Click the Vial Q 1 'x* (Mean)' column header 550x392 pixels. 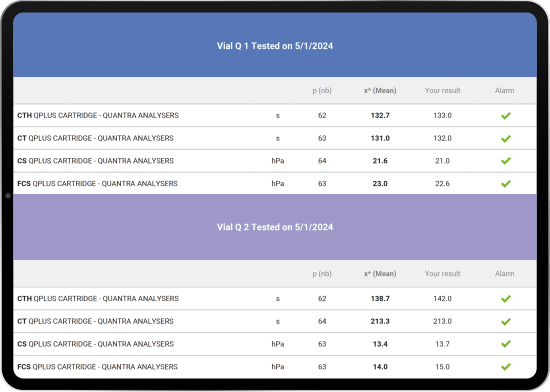(380, 90)
